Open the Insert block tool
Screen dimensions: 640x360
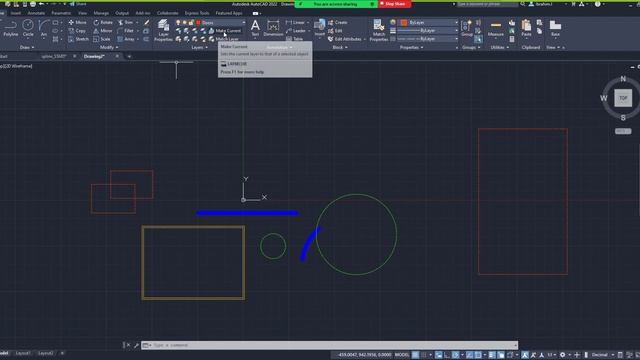pyautogui.click(x=320, y=28)
